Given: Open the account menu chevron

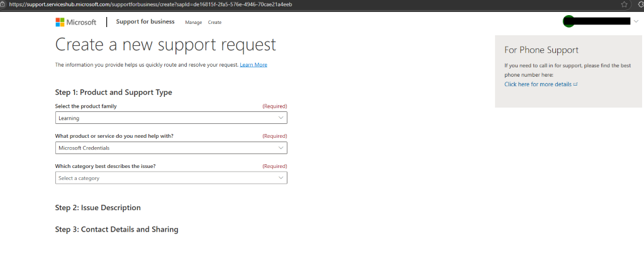Looking at the screenshot, I should click(x=636, y=22).
